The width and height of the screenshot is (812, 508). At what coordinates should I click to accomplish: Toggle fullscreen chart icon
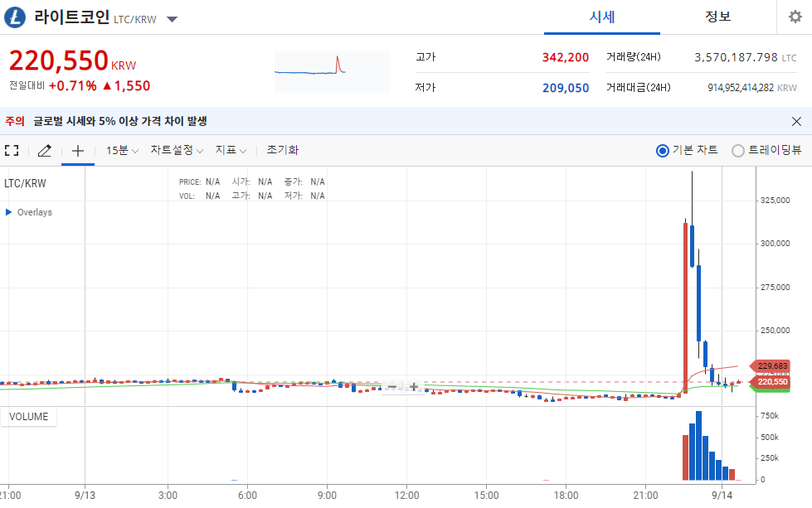click(x=12, y=151)
